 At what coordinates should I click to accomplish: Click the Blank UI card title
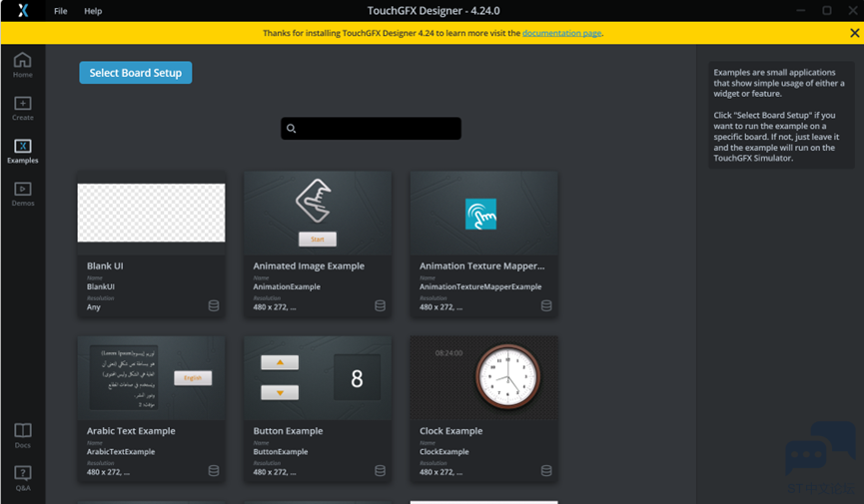coord(105,266)
